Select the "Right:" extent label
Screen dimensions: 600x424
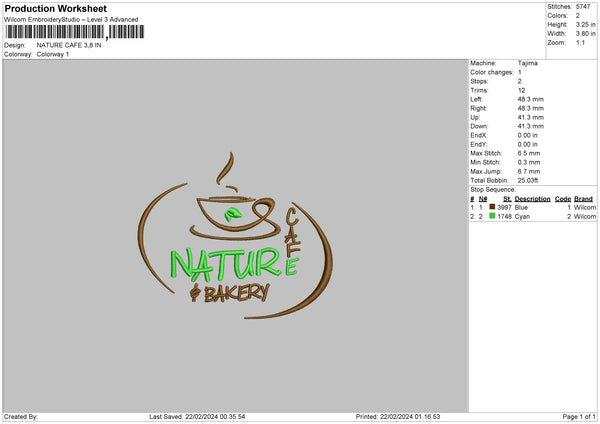[x=478, y=108]
